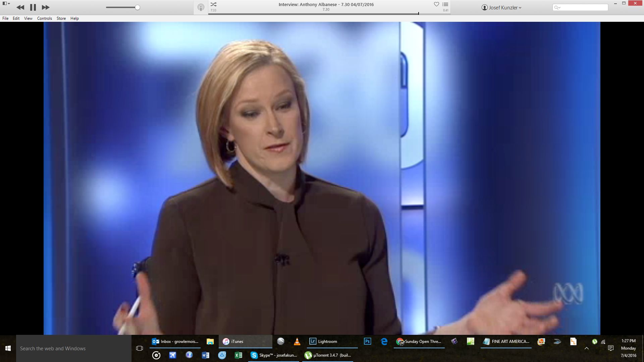Click the volume slider knob

coord(138,7)
